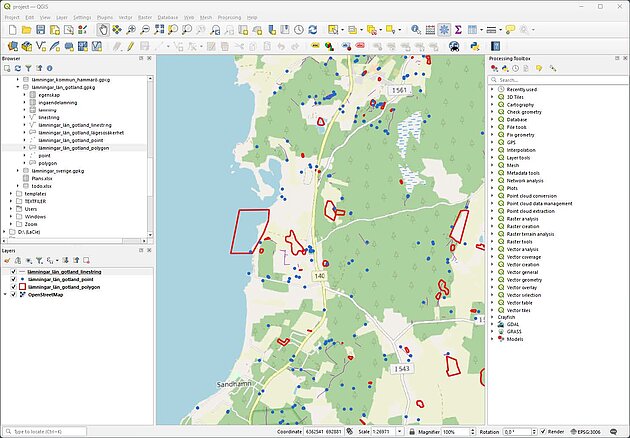The image size is (630, 438).
Task: Click the New Shapefile Layer icon
Action: (x=41, y=46)
